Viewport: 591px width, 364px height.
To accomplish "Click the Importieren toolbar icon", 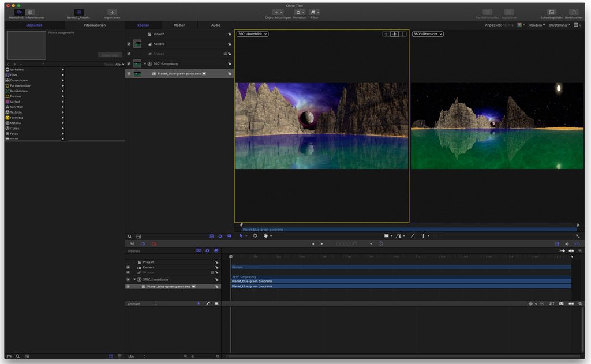I will [x=112, y=13].
